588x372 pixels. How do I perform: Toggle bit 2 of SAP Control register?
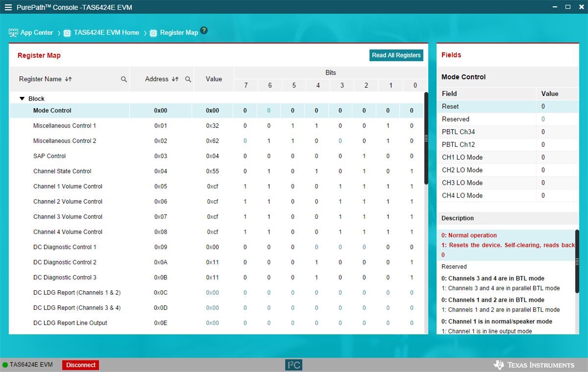[x=364, y=156]
